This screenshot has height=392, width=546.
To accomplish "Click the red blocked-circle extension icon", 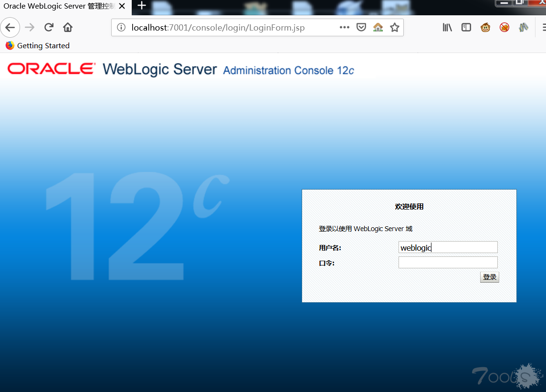I will pyautogui.click(x=504, y=27).
